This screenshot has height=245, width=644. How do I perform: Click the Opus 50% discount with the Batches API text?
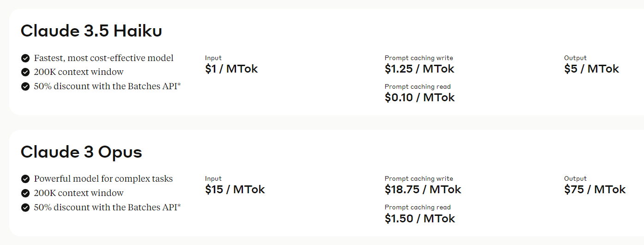[x=108, y=207]
